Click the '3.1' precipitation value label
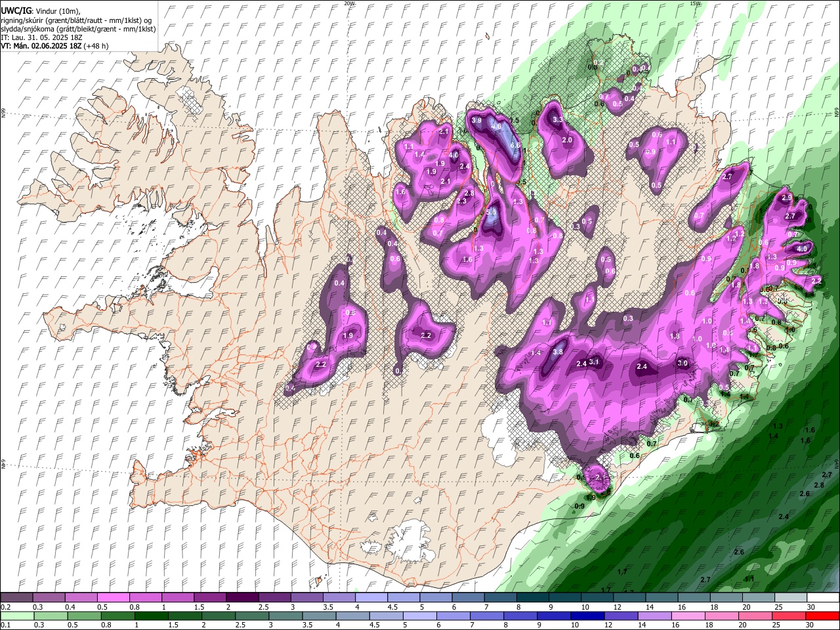This screenshot has height=630, width=840. coord(595,362)
